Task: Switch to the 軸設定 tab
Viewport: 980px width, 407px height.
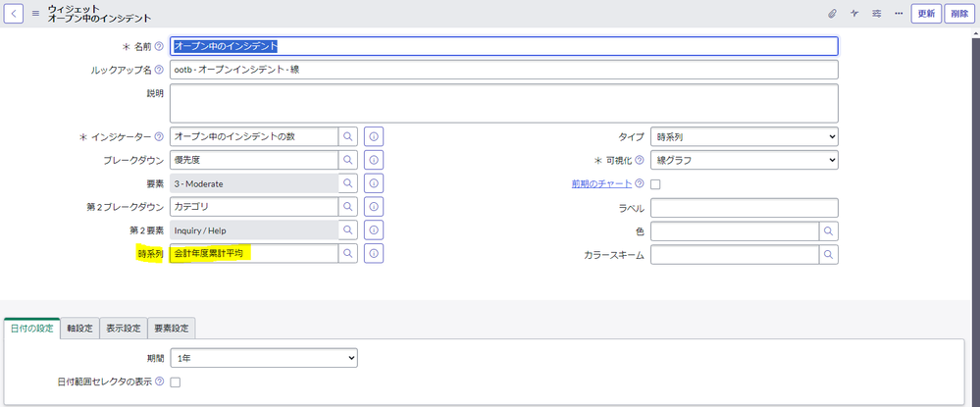Action: 80,329
